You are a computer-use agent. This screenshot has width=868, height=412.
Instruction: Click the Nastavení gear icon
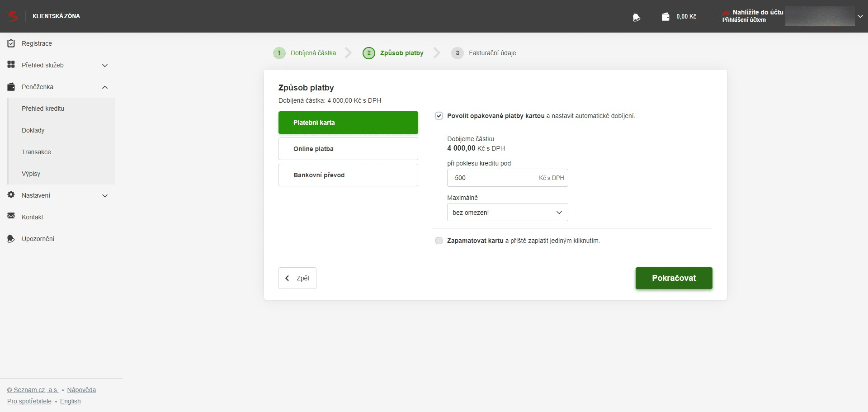coord(11,195)
